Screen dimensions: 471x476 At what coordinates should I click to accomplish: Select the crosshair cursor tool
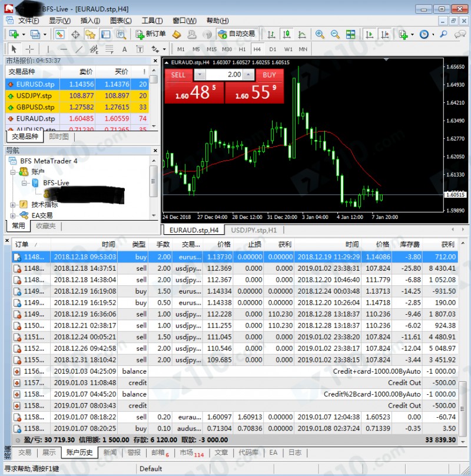[29, 49]
